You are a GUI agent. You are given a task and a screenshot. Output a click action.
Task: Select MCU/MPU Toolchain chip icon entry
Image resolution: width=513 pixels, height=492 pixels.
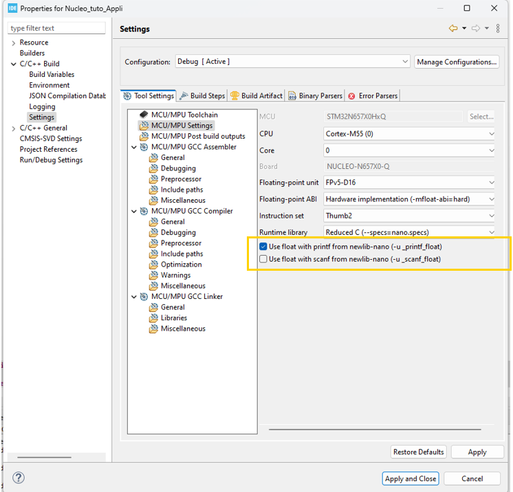[x=179, y=115]
